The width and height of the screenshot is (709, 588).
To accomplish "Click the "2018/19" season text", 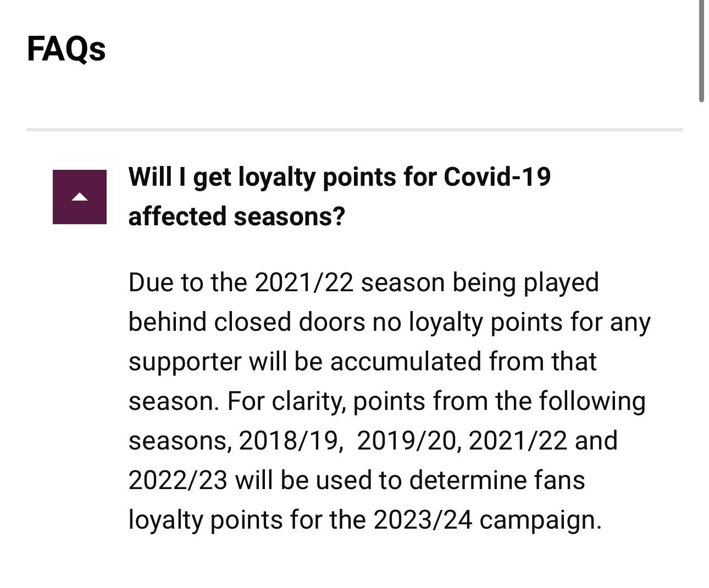I will coord(288,441).
